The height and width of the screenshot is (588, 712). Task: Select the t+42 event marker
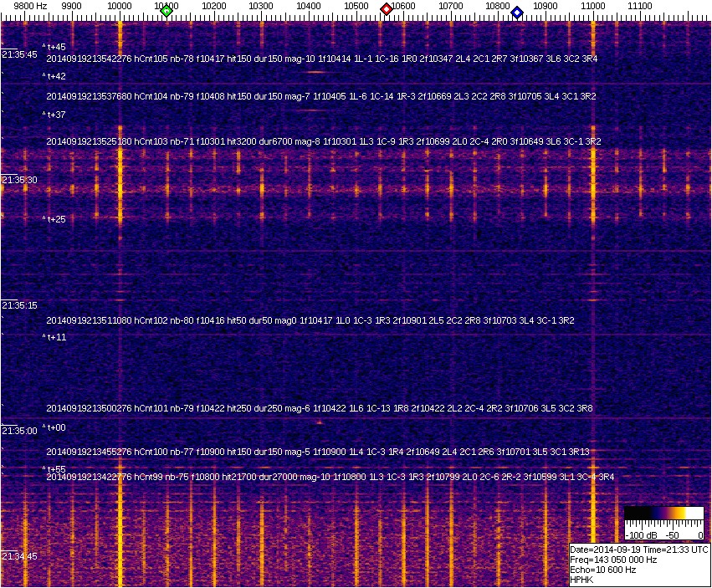54,76
